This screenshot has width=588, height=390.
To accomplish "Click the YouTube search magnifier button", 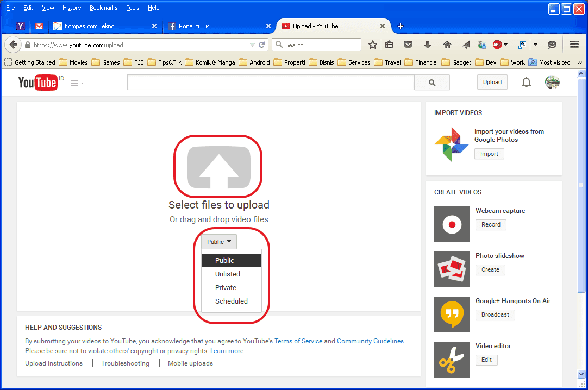I will 432,83.
